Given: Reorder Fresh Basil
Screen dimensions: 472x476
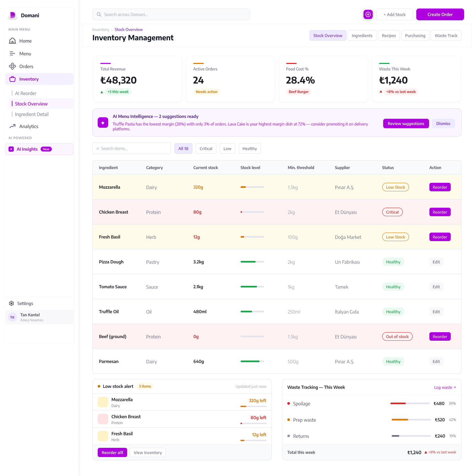Looking at the screenshot, I should 440,237.
